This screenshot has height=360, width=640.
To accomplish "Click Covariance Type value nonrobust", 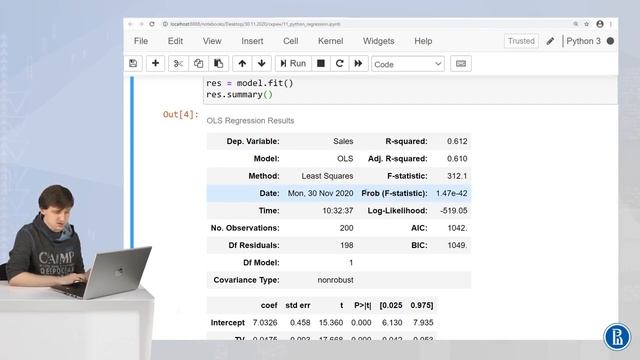I will tap(336, 280).
